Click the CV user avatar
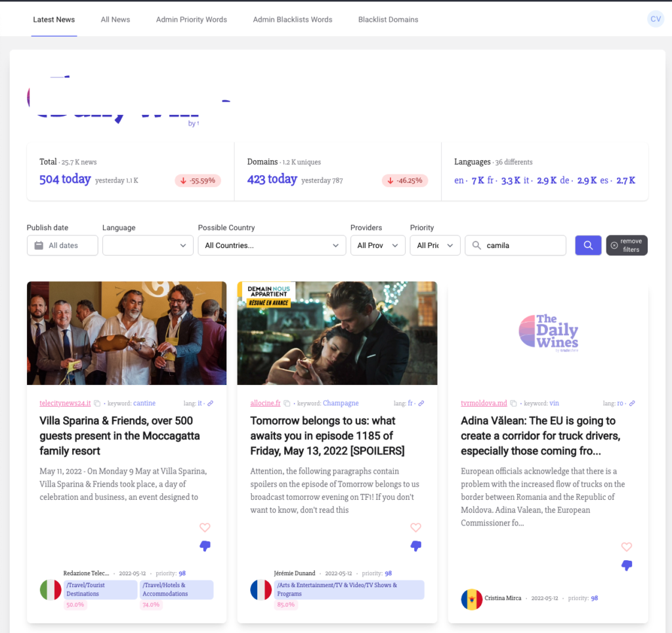 pos(656,19)
